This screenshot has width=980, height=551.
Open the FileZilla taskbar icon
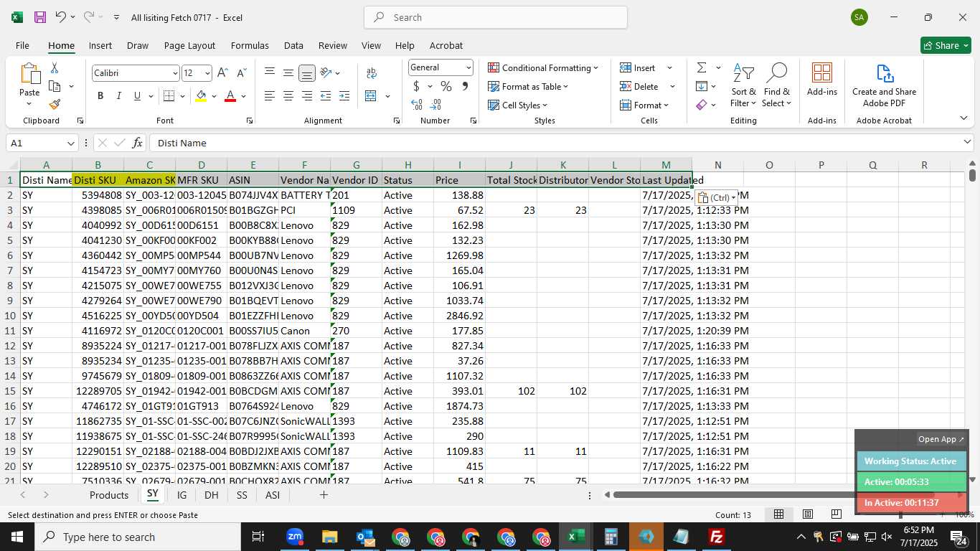(x=716, y=537)
